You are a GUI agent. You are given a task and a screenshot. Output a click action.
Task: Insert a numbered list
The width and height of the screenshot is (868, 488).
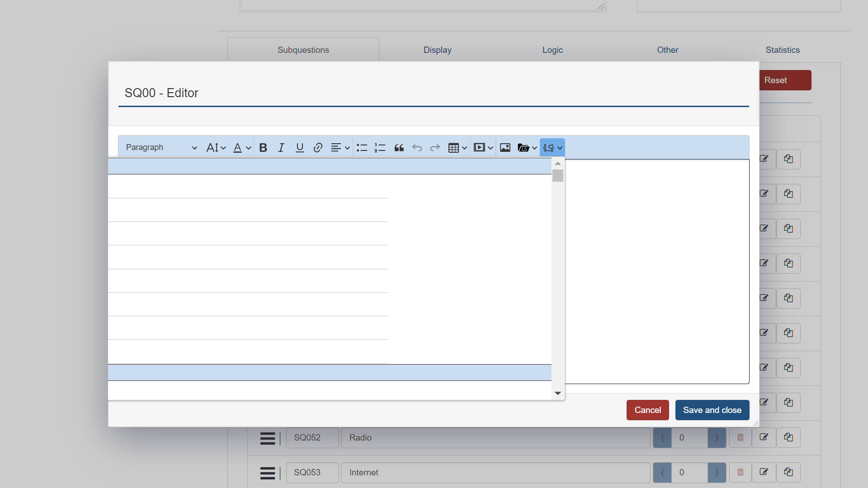pos(380,148)
